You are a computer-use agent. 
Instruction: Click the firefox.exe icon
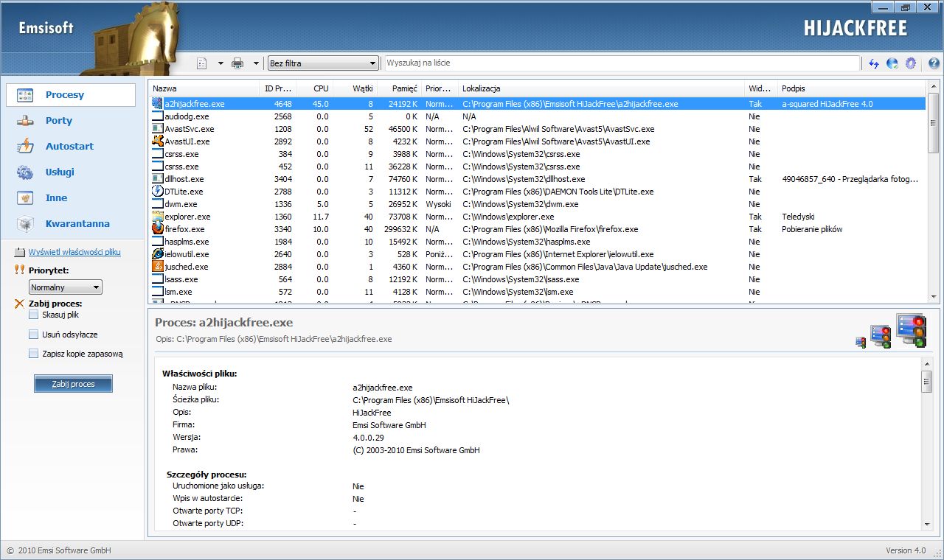(157, 229)
